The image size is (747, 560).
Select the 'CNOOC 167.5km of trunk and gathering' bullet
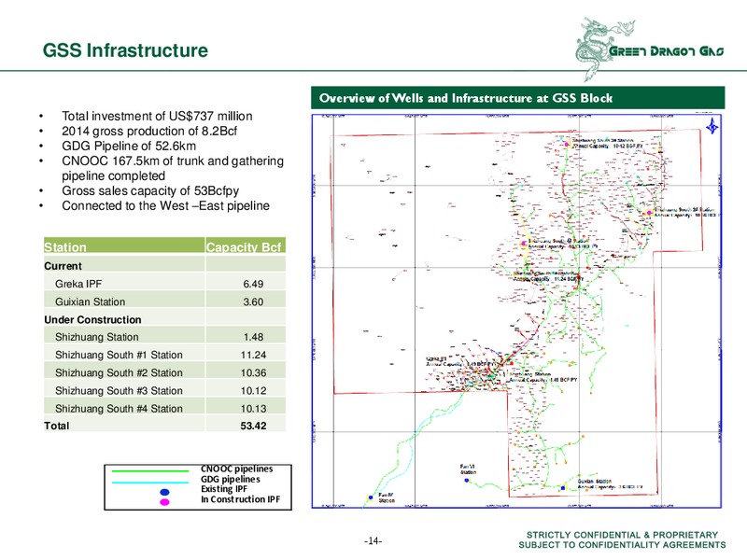coord(173,161)
